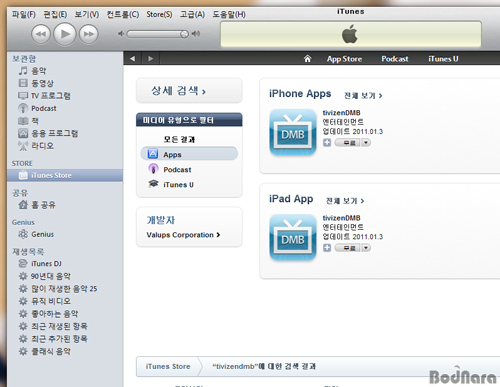Open 홈 공유 in the sidebar

[65, 205]
